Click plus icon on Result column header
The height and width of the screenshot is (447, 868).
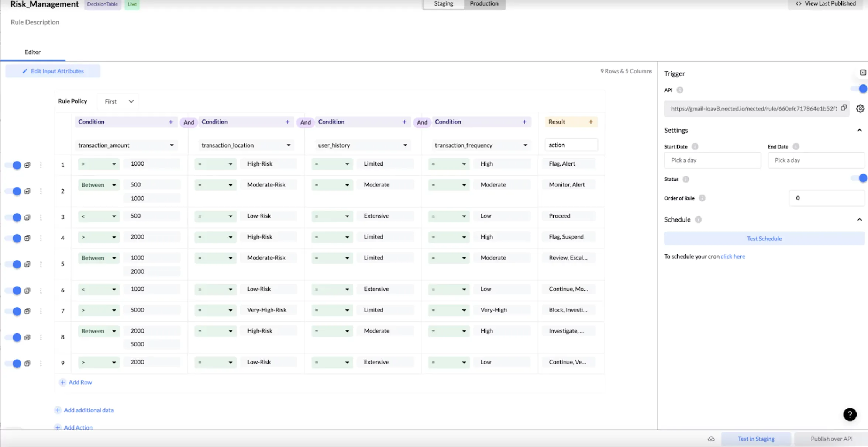(591, 122)
